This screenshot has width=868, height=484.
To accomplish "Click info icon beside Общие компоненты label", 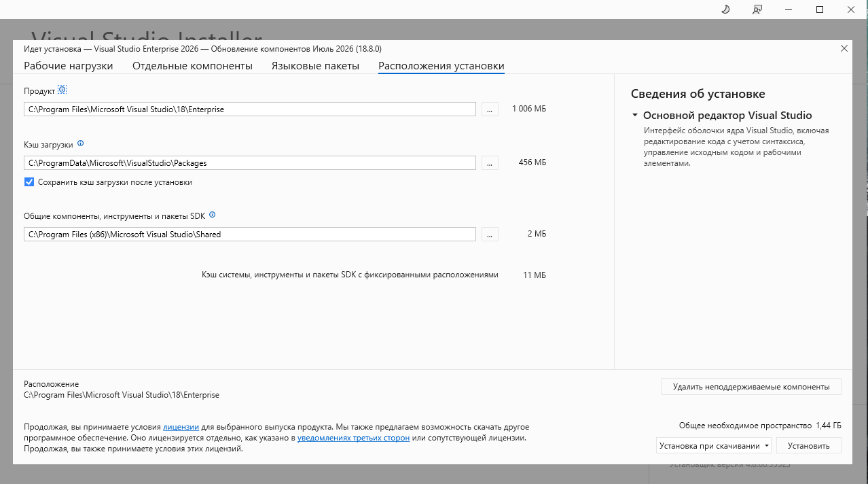I will tap(212, 215).
